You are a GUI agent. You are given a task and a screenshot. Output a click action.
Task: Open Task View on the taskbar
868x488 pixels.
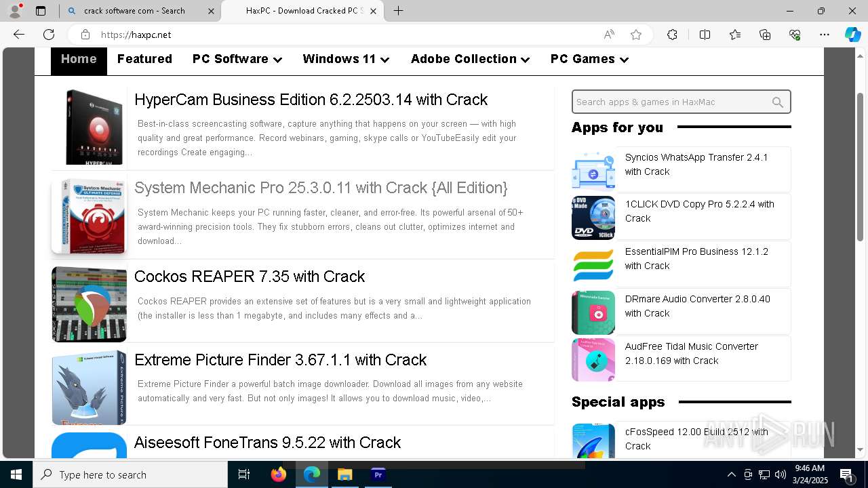point(244,474)
